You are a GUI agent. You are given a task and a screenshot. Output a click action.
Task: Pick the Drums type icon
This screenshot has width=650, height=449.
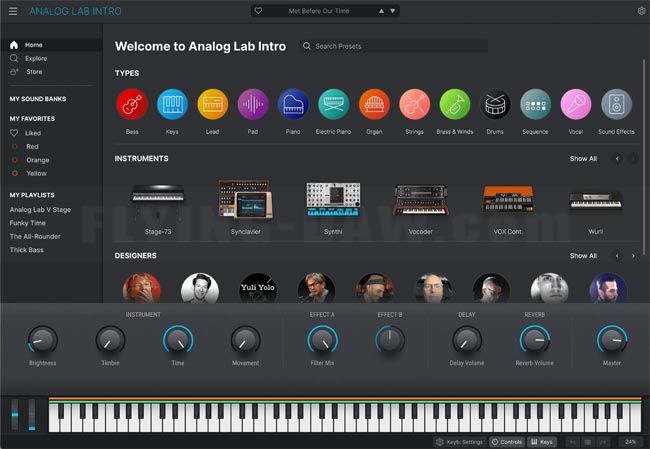pos(495,105)
